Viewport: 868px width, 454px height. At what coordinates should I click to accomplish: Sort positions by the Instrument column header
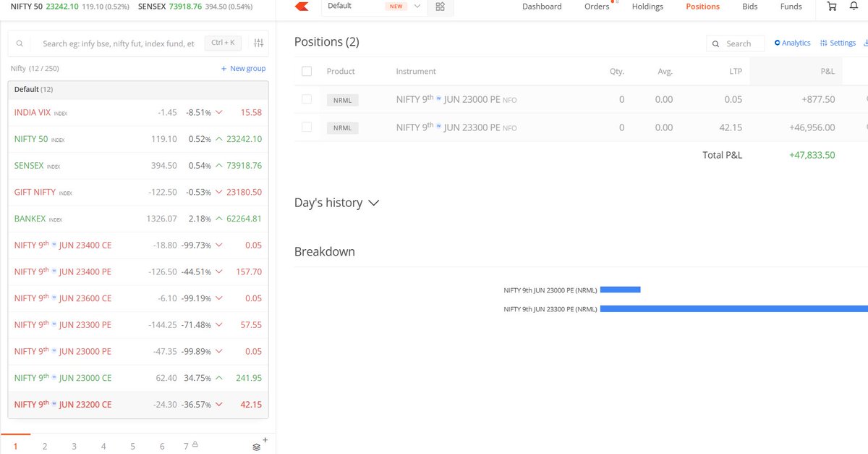(416, 72)
